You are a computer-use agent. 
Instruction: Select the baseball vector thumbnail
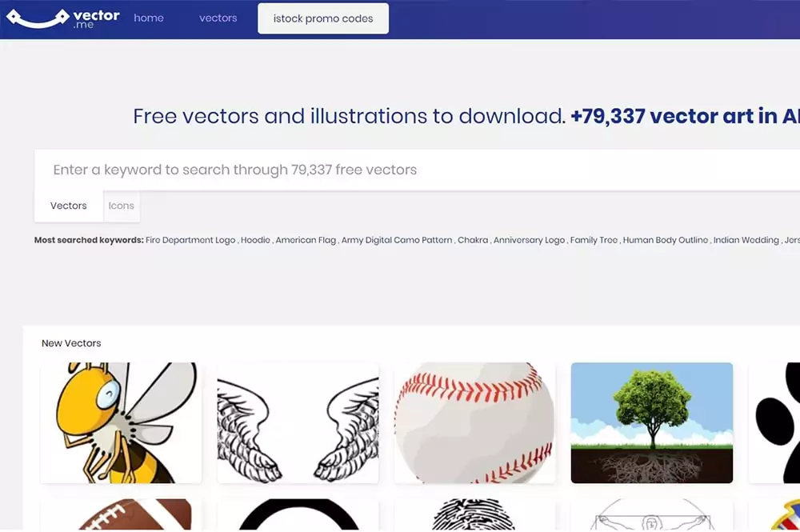pos(474,423)
